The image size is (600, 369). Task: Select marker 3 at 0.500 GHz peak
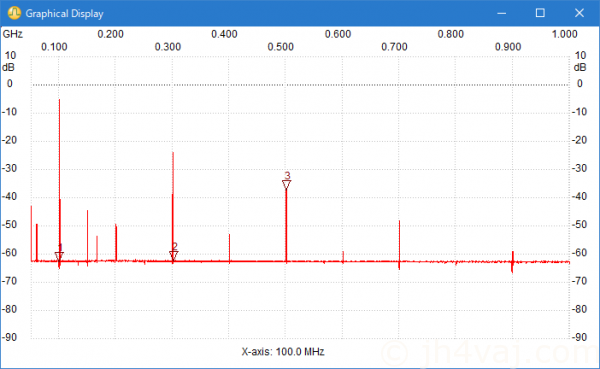(x=287, y=184)
